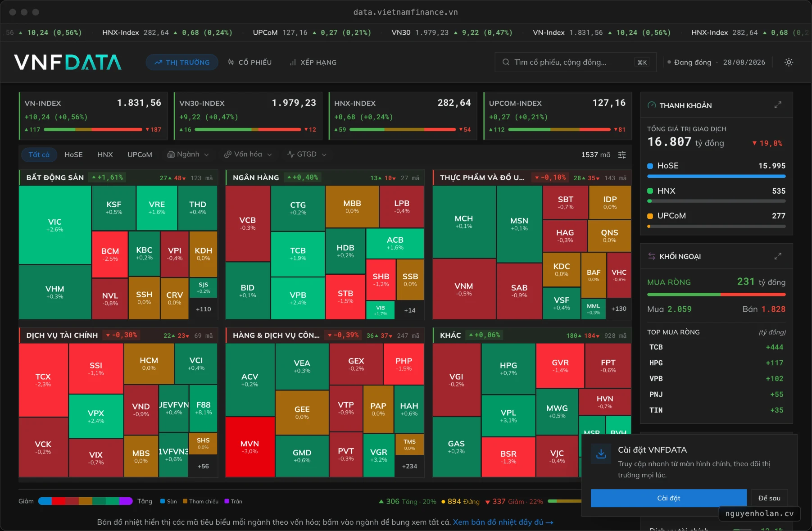
Task: Open the Vốn hóa dropdown
Action: pos(248,154)
